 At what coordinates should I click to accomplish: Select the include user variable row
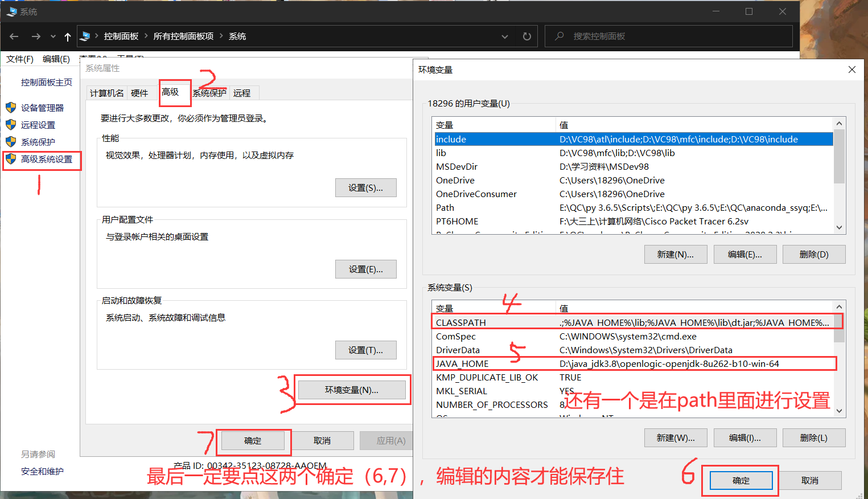[x=633, y=139]
